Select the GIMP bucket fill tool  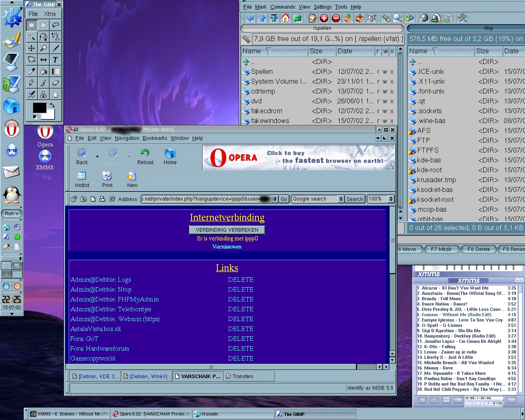(43, 71)
